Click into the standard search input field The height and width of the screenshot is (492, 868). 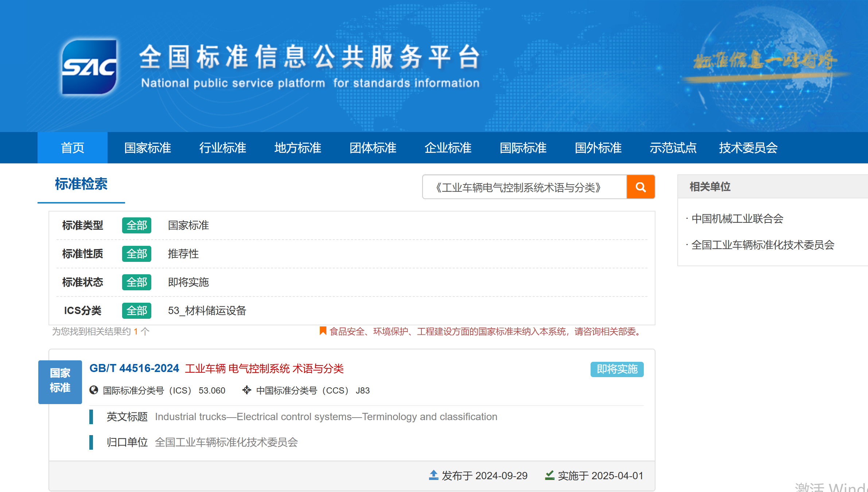pos(524,187)
